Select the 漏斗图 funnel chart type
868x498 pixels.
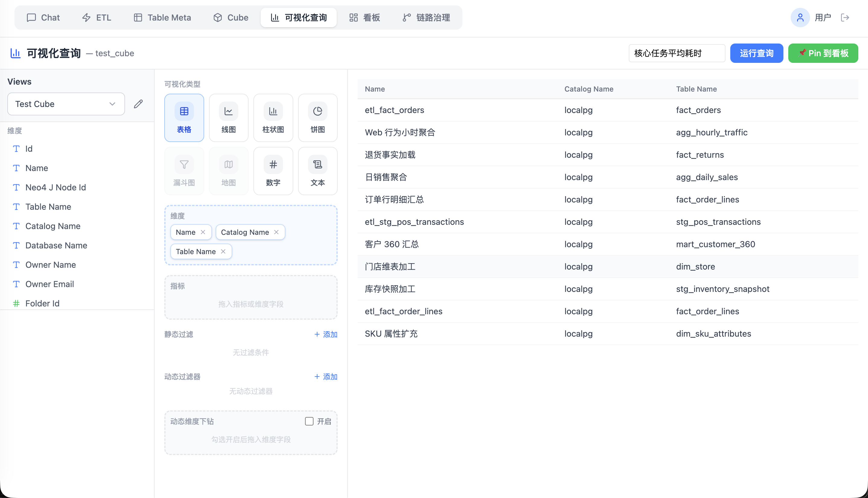coord(184,171)
